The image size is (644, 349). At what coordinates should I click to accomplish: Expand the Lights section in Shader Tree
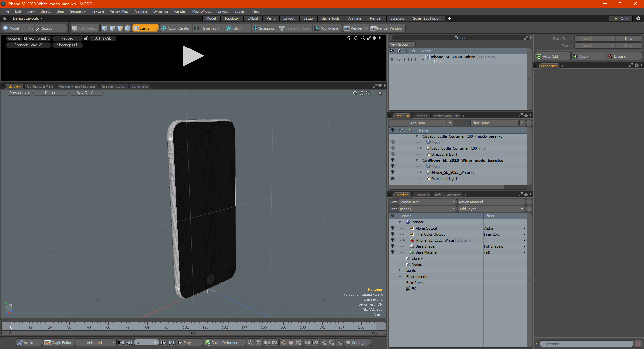coord(400,270)
